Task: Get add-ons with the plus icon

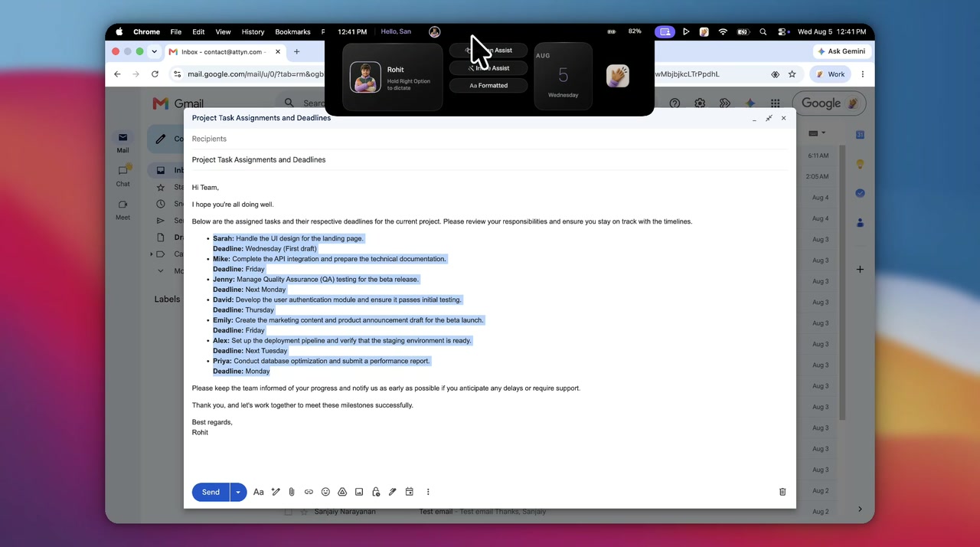Action: [x=860, y=269]
